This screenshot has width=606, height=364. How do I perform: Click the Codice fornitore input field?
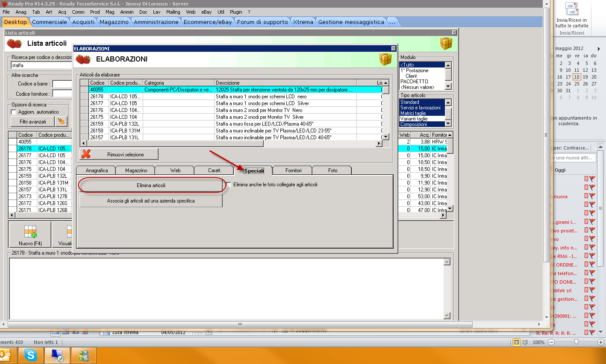click(x=62, y=94)
